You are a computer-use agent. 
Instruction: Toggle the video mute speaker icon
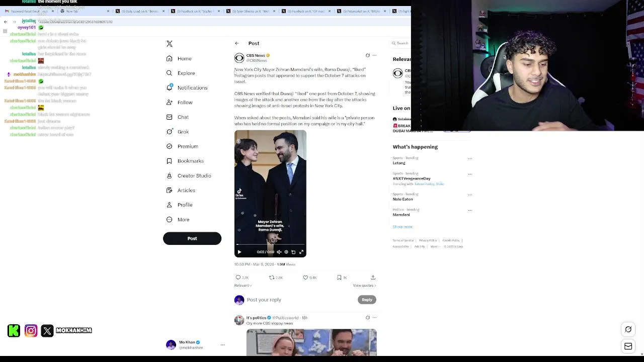[x=279, y=252]
